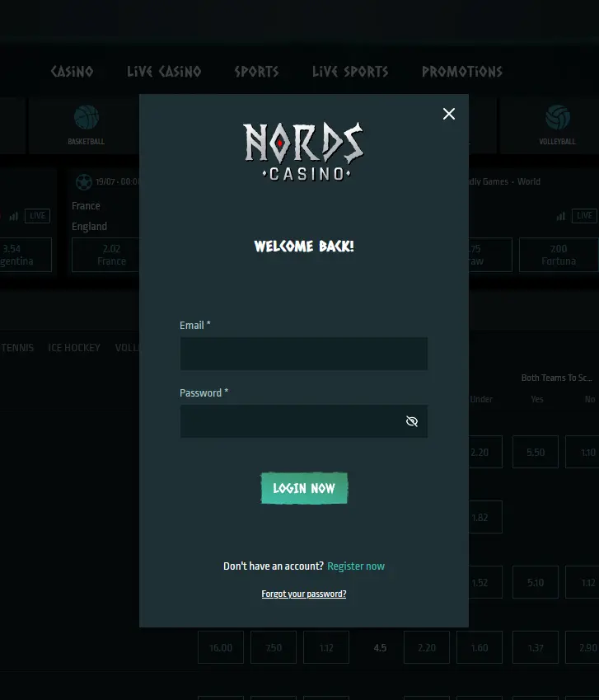Viewport: 599px width, 700px height.
Task: Open stats bar icon beside right LIVE badge
Action: coord(560,217)
